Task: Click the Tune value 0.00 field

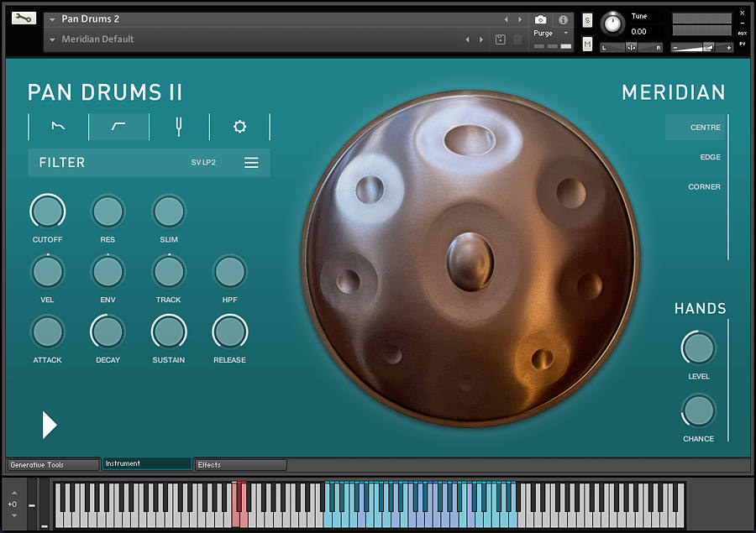Action: pos(639,32)
